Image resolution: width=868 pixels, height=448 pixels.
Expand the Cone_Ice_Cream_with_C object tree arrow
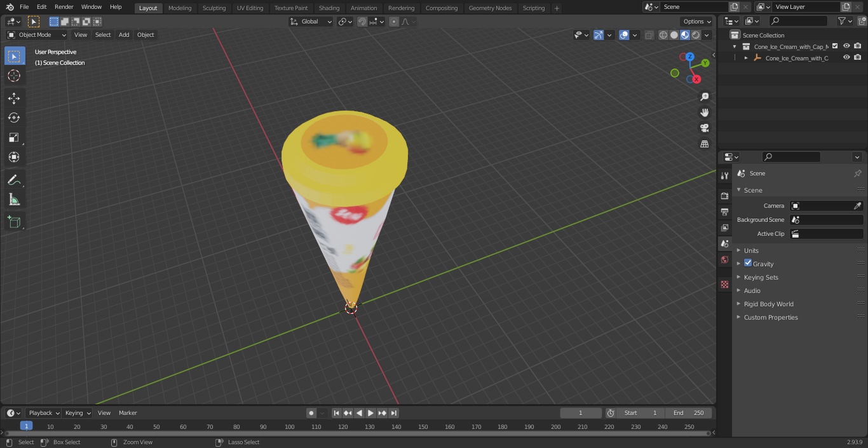click(746, 58)
